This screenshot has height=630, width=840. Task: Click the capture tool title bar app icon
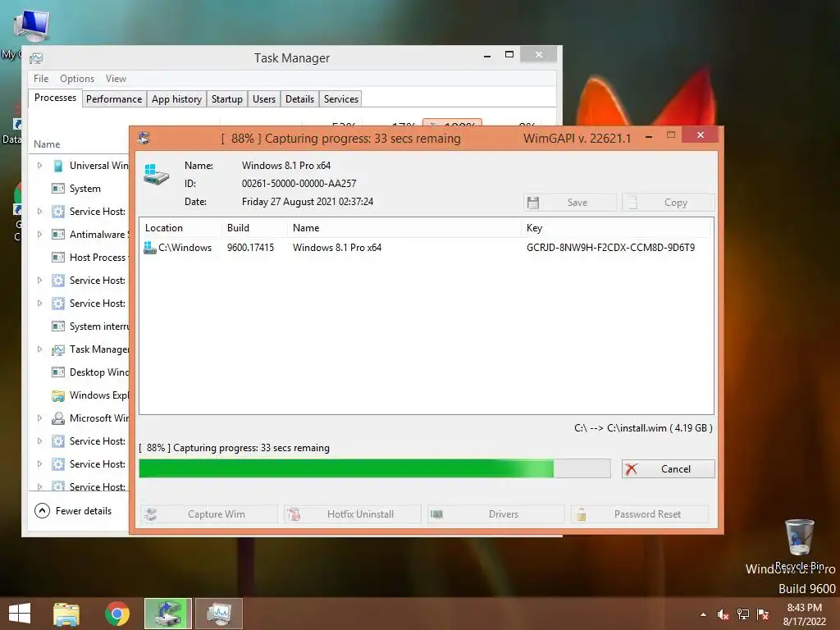click(144, 138)
